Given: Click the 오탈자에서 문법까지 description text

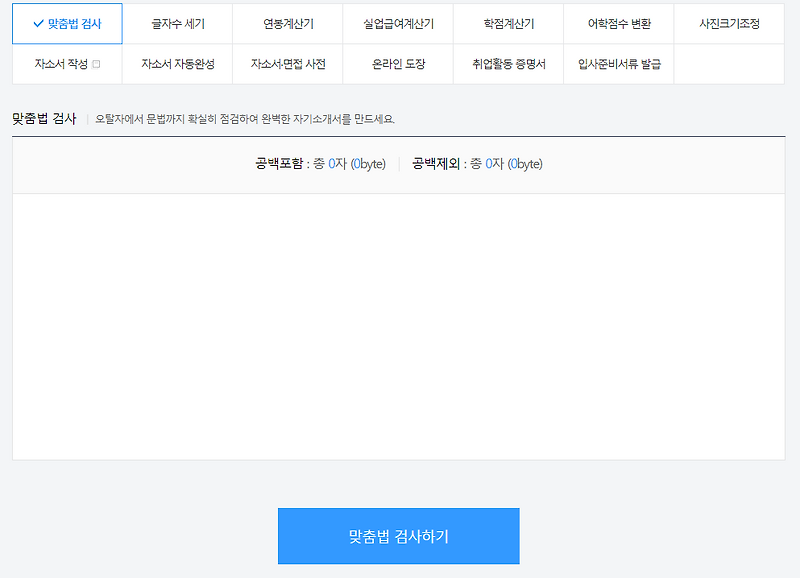Looking at the screenshot, I should (x=245, y=119).
